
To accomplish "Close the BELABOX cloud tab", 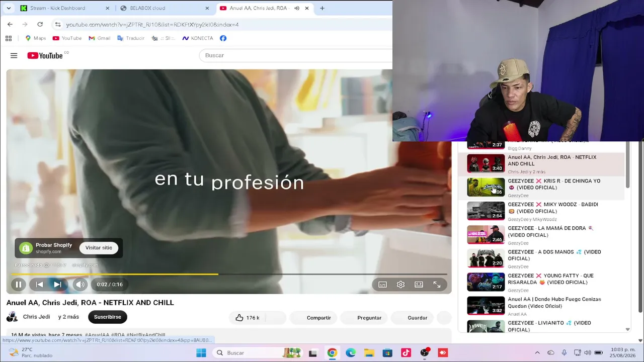I will point(207,8).
